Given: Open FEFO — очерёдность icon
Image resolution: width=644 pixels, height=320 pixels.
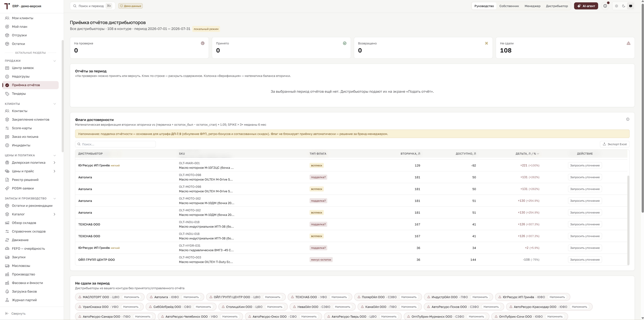Looking at the screenshot, I should tap(7, 248).
